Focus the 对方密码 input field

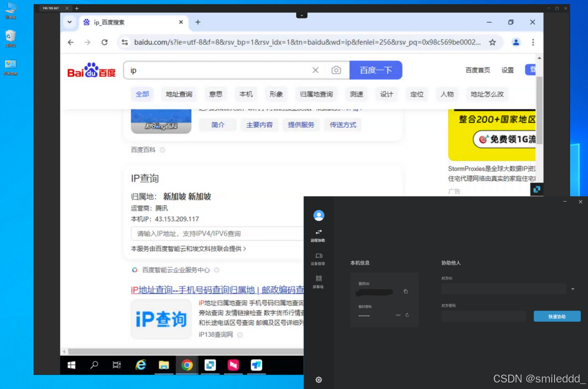484,316
